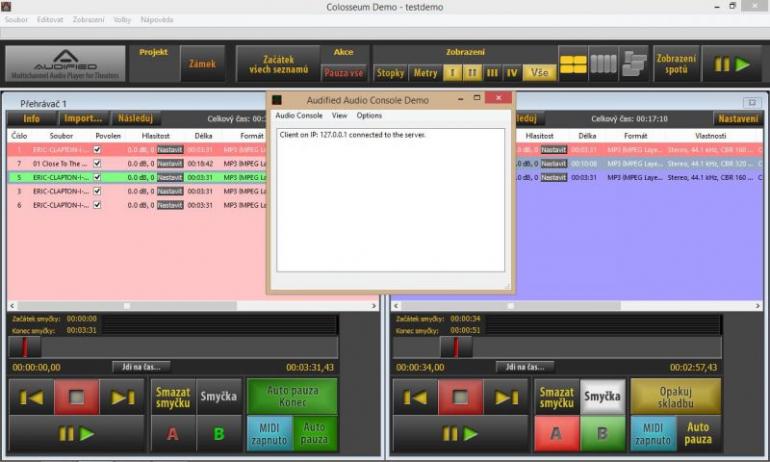
Task: Toggle Auto pauza in right player
Action: pos(698,434)
